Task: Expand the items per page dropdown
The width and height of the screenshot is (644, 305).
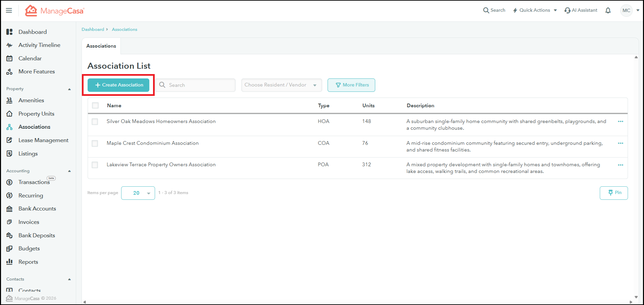Action: pyautogui.click(x=138, y=193)
